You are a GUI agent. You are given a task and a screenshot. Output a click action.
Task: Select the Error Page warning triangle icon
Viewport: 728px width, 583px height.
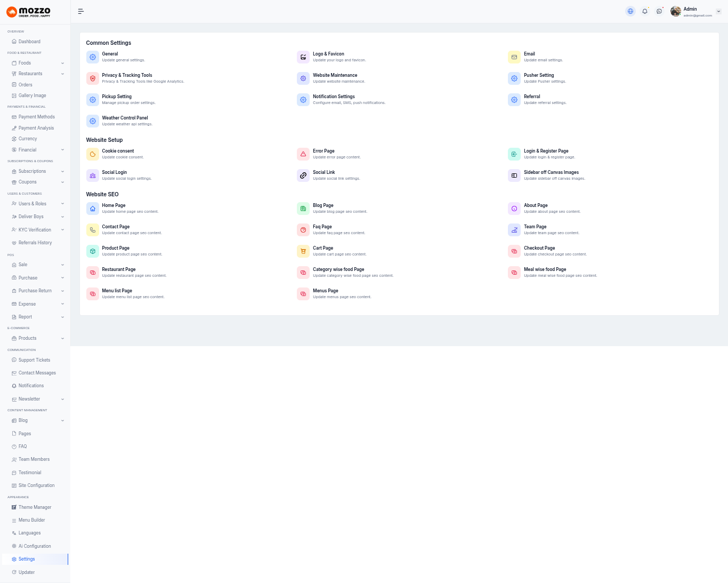pos(303,154)
